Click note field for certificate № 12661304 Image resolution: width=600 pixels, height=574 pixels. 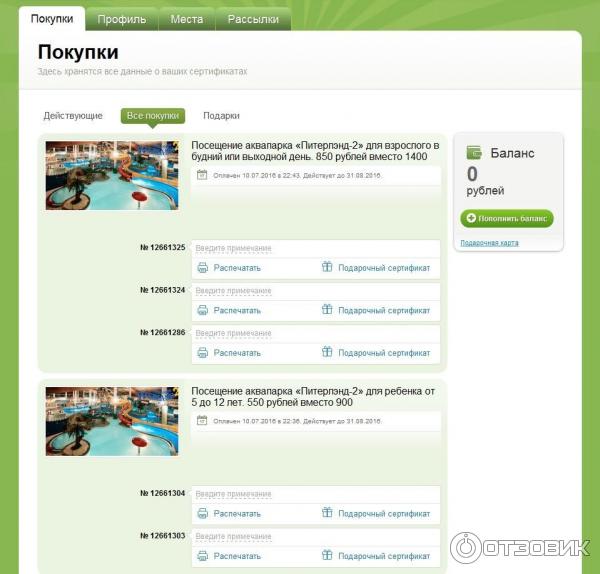pyautogui.click(x=316, y=494)
